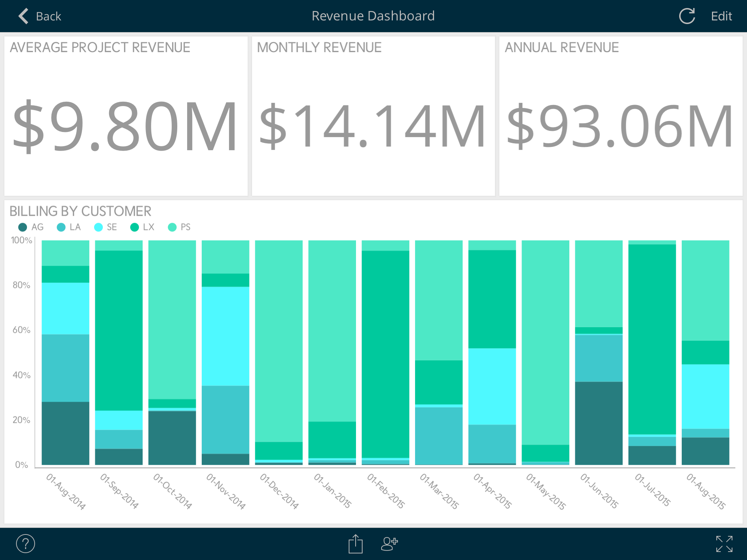
Task: Toggle the PS legend dot
Action: (x=172, y=227)
